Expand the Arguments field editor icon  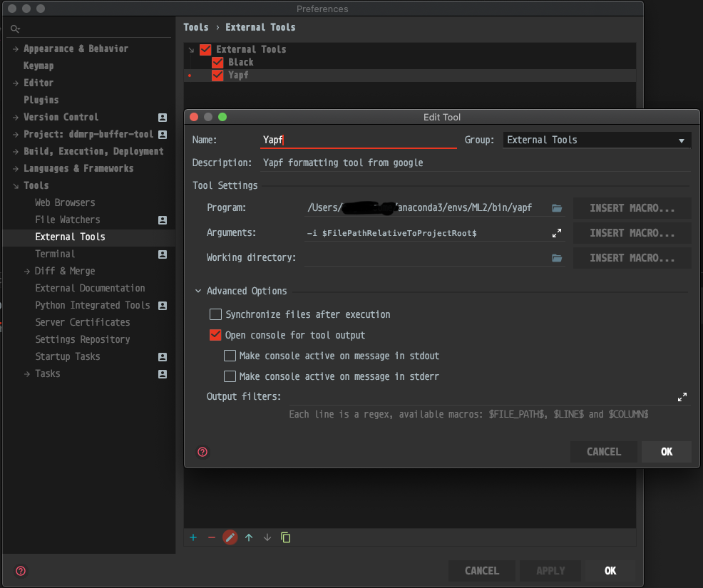coord(557,233)
